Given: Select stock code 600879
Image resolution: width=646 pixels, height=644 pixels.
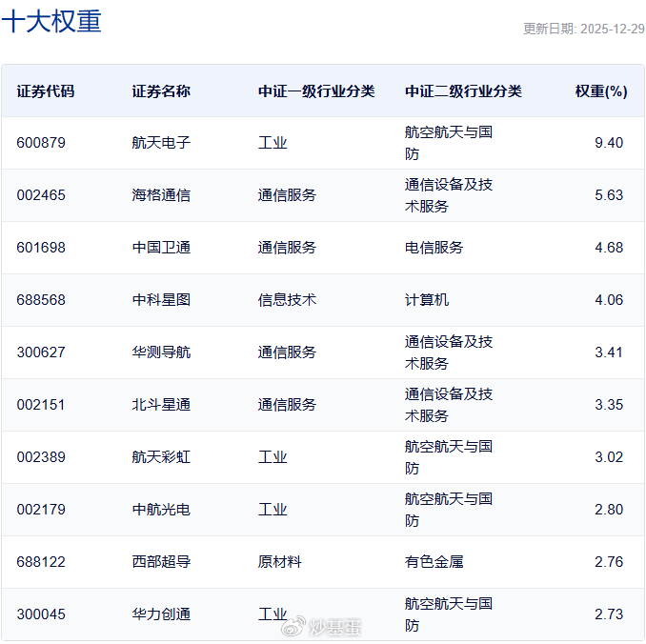Looking at the screenshot, I should 41,143.
